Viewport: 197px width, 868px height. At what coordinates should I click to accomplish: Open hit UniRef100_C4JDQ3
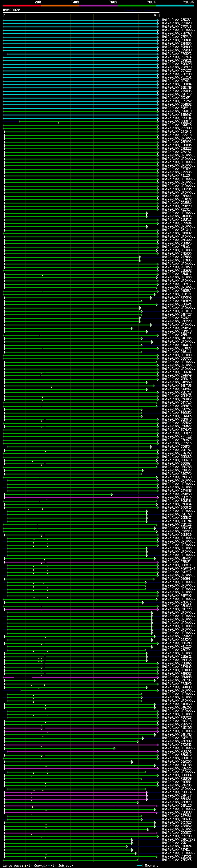click(x=177, y=687)
